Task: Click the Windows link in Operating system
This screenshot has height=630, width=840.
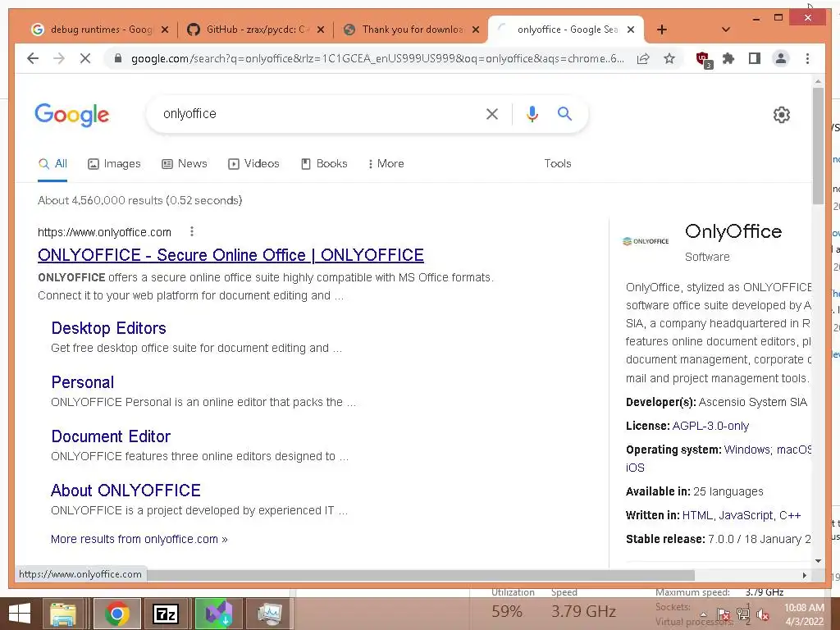Action: [747, 450]
